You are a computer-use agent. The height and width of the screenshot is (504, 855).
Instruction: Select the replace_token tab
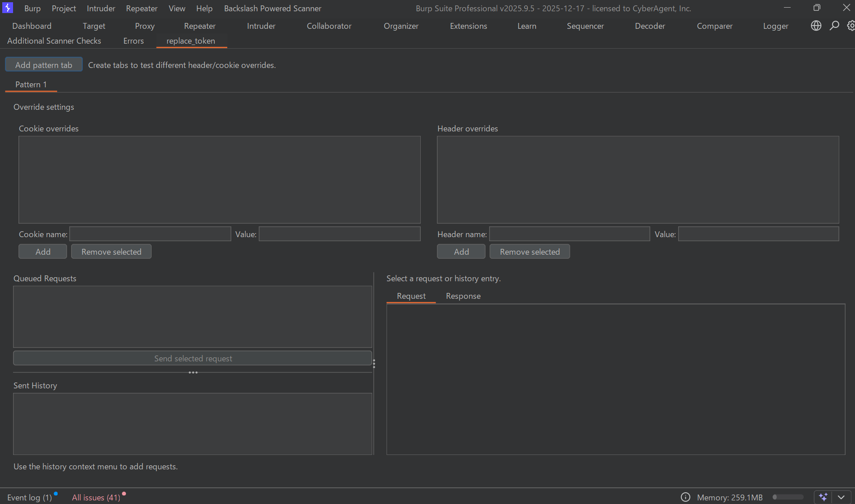[x=191, y=40]
